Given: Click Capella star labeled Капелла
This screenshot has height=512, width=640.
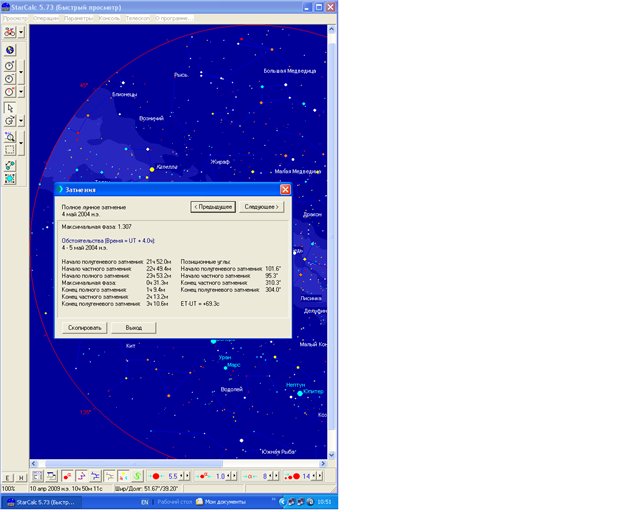Looking at the screenshot, I should pyautogui.click(x=151, y=169).
